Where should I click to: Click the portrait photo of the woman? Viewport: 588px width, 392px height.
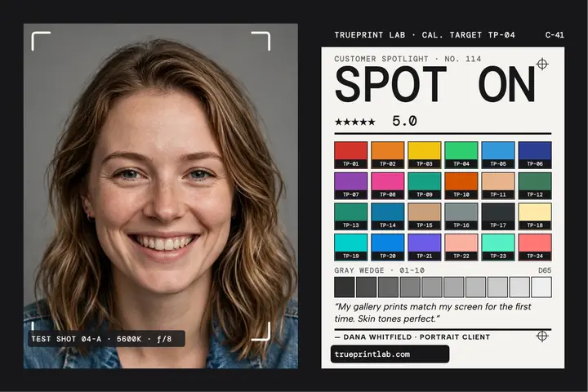(x=161, y=196)
